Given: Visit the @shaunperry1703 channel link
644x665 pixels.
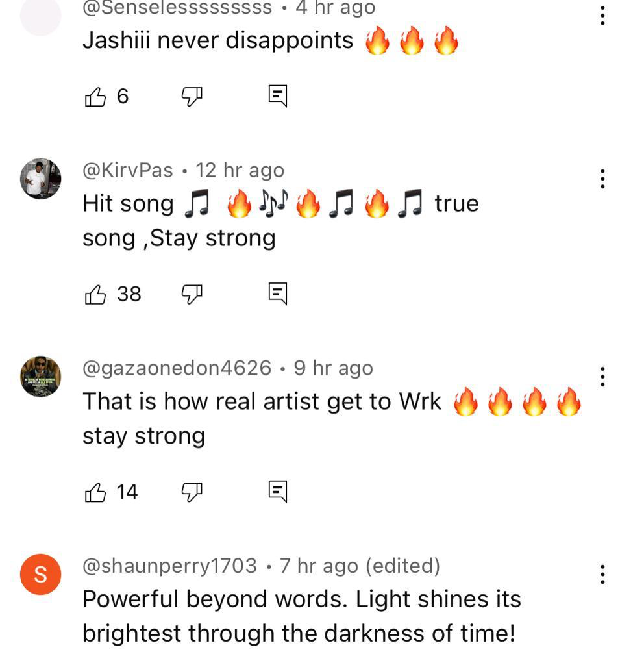Looking at the screenshot, I should (169, 566).
